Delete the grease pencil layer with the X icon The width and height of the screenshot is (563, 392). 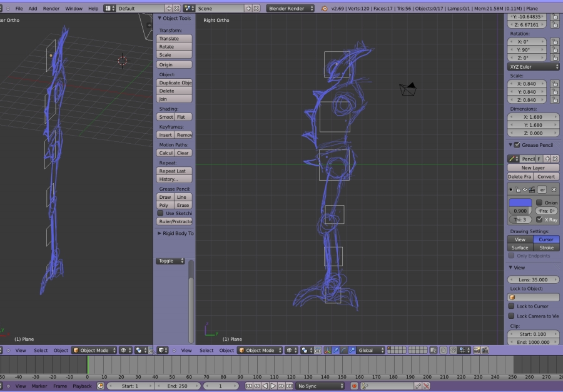click(x=554, y=189)
